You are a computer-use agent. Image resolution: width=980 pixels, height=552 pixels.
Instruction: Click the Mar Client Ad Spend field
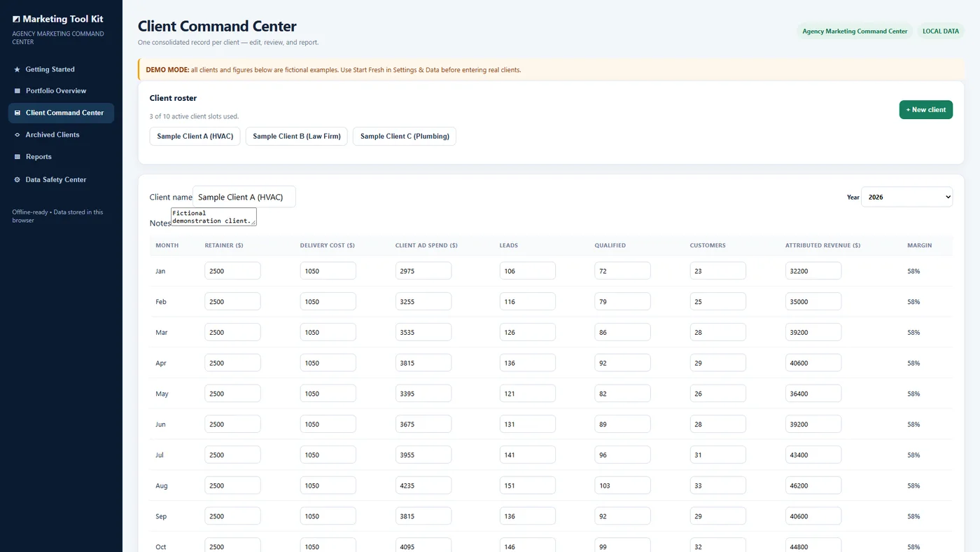pos(423,333)
